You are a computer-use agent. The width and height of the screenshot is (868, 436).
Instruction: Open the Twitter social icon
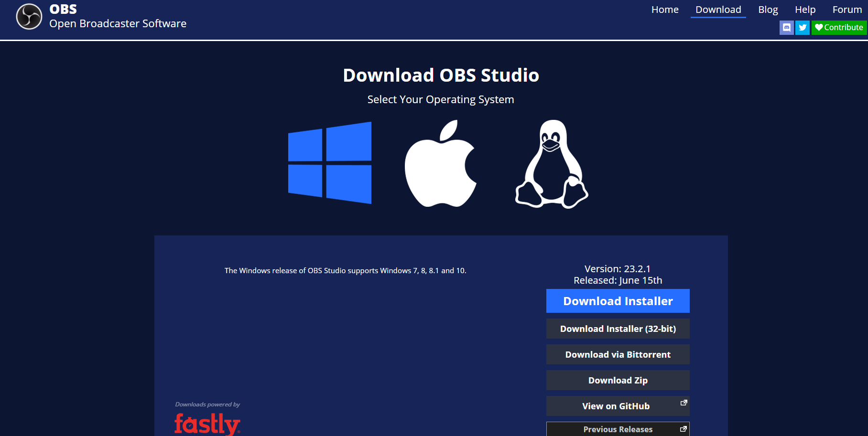803,28
